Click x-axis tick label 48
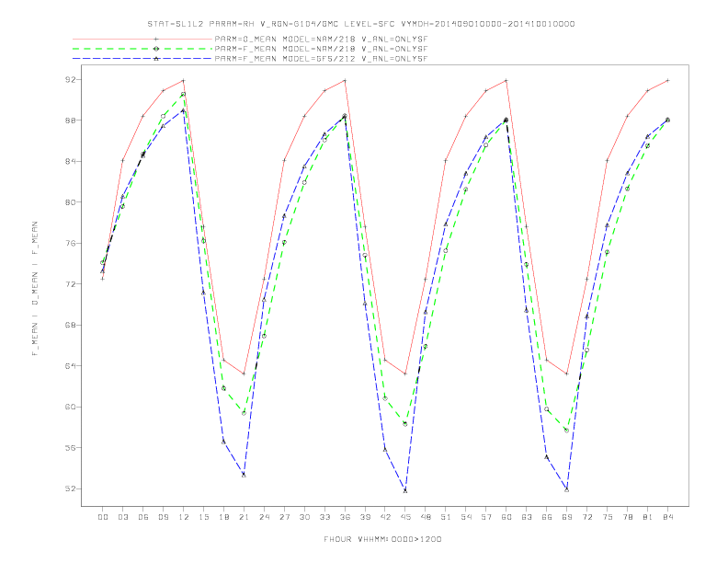This screenshot has width=728, height=563. click(x=426, y=517)
